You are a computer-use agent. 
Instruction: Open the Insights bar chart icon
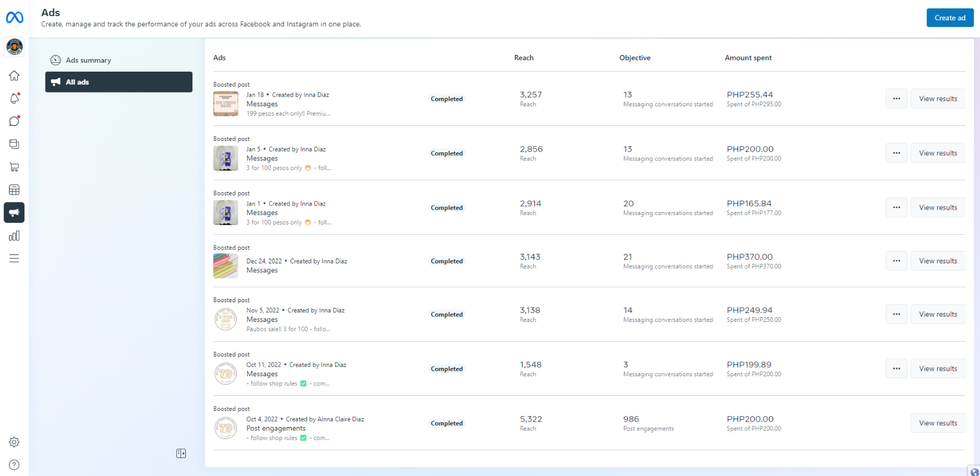click(x=14, y=236)
